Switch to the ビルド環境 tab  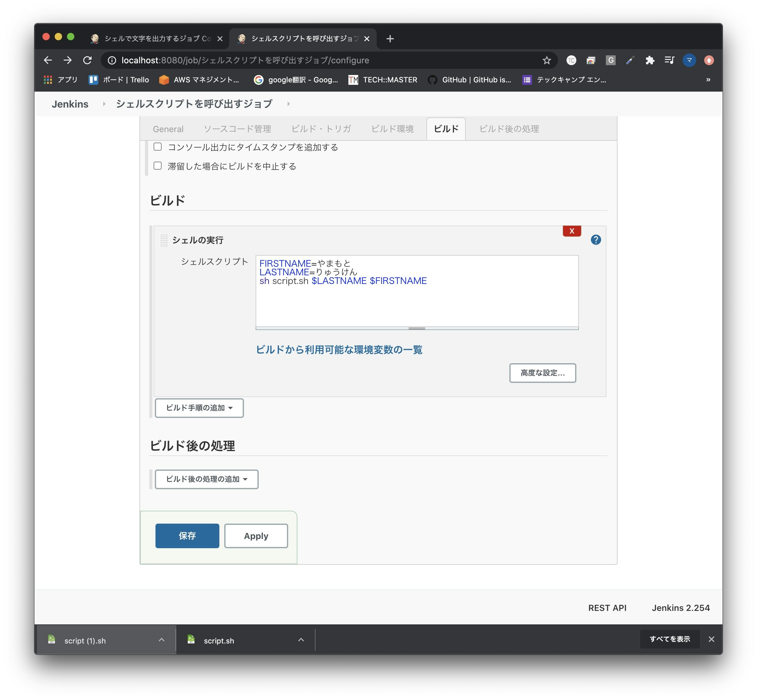click(392, 129)
